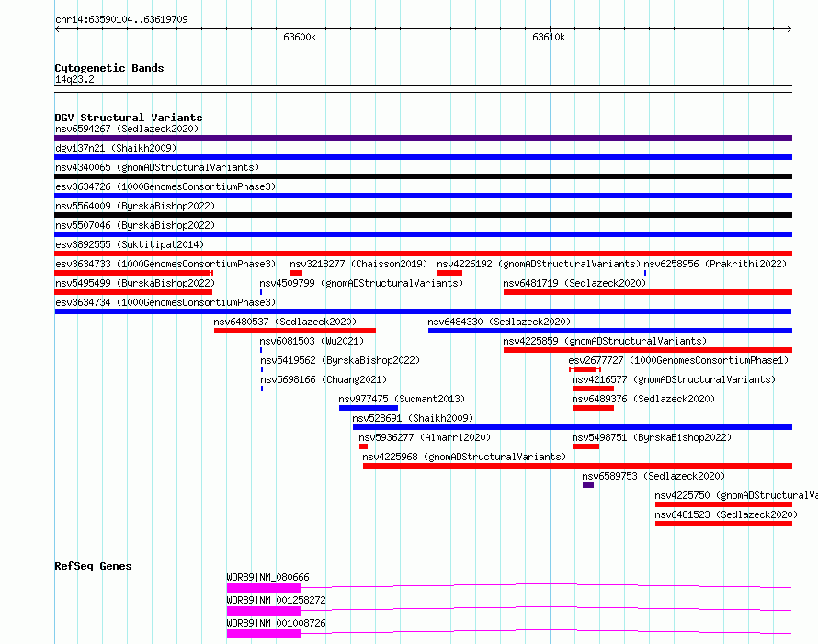Screen dimensions: 818x644
Task: Open nsv4340065 (gnomADStructuralVariants) variant
Action: [157, 167]
